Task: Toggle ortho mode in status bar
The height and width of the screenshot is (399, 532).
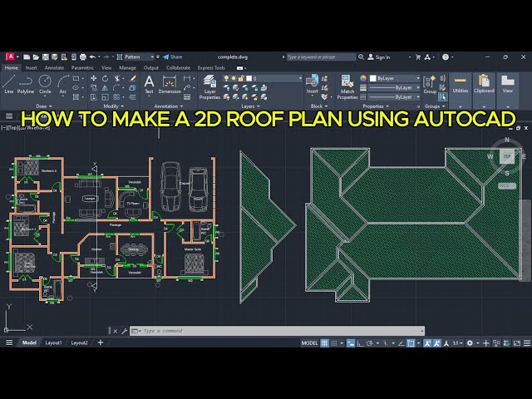Action: tap(360, 343)
